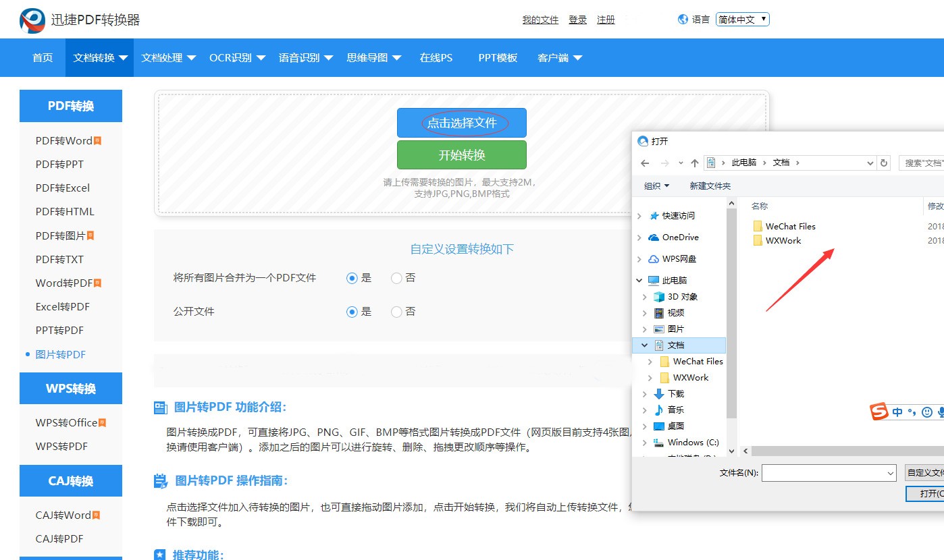This screenshot has width=944, height=560.
Task: Open the 组织 dropdown in the dialog toolbar
Action: (656, 186)
